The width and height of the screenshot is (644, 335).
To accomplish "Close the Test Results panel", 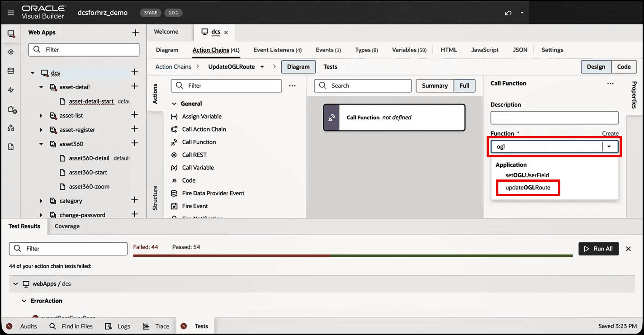I will click(628, 249).
